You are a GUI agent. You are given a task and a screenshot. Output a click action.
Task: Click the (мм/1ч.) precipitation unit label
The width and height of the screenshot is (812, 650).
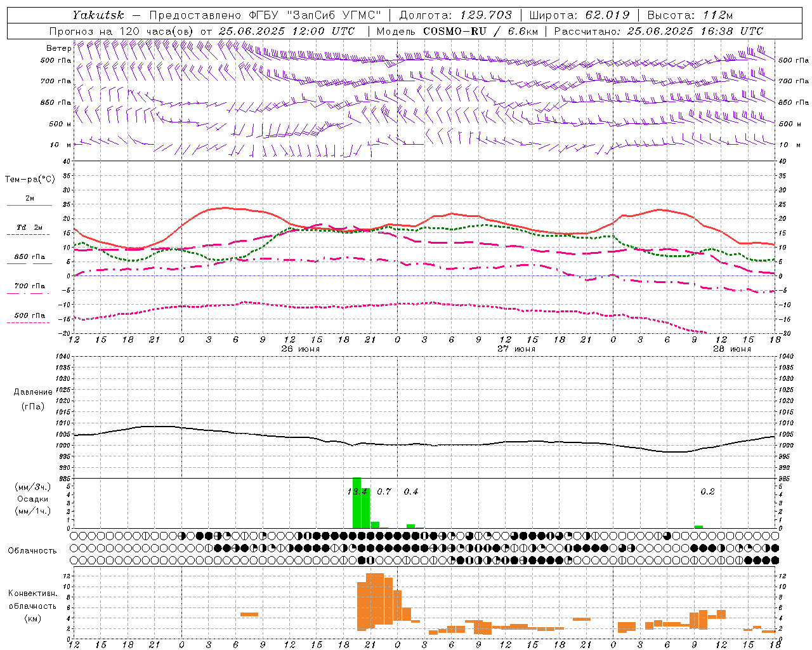33,511
